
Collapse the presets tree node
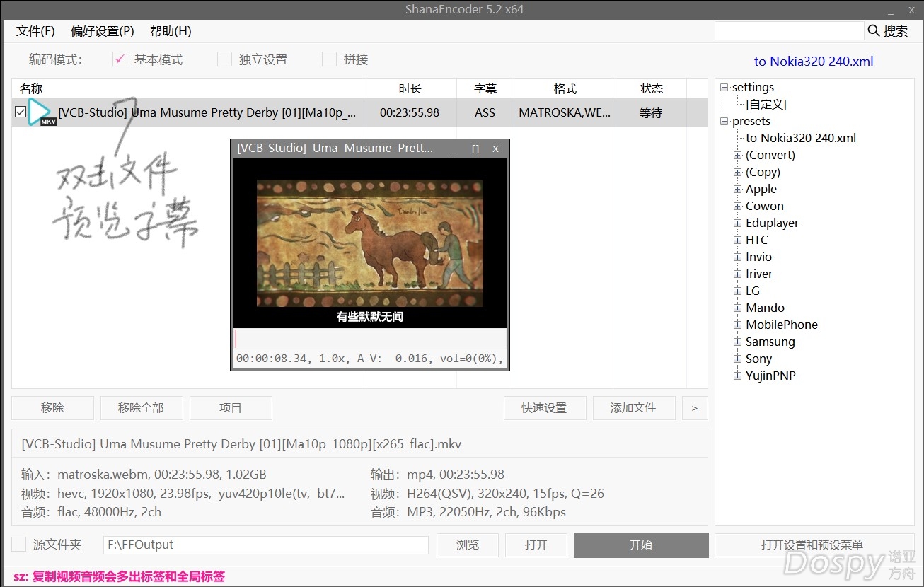point(724,122)
